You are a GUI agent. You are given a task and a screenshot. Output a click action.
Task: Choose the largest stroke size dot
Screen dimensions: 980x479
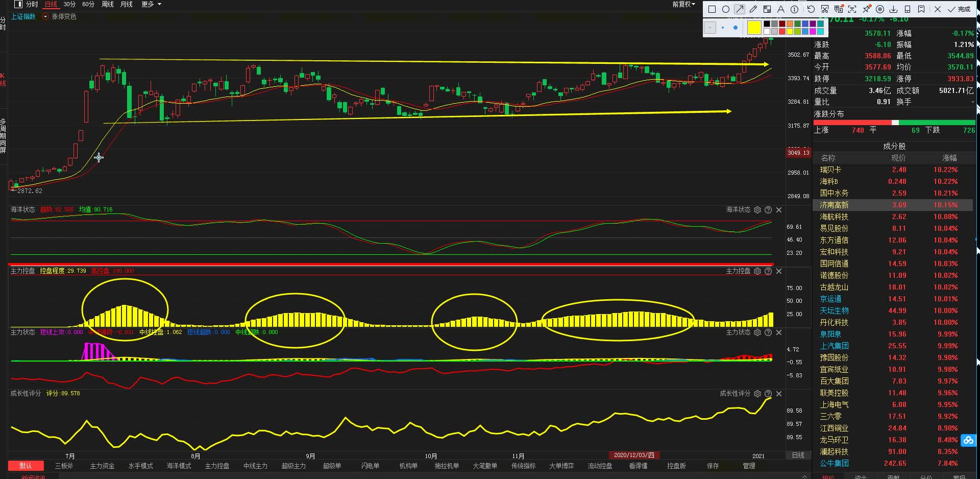(736, 28)
